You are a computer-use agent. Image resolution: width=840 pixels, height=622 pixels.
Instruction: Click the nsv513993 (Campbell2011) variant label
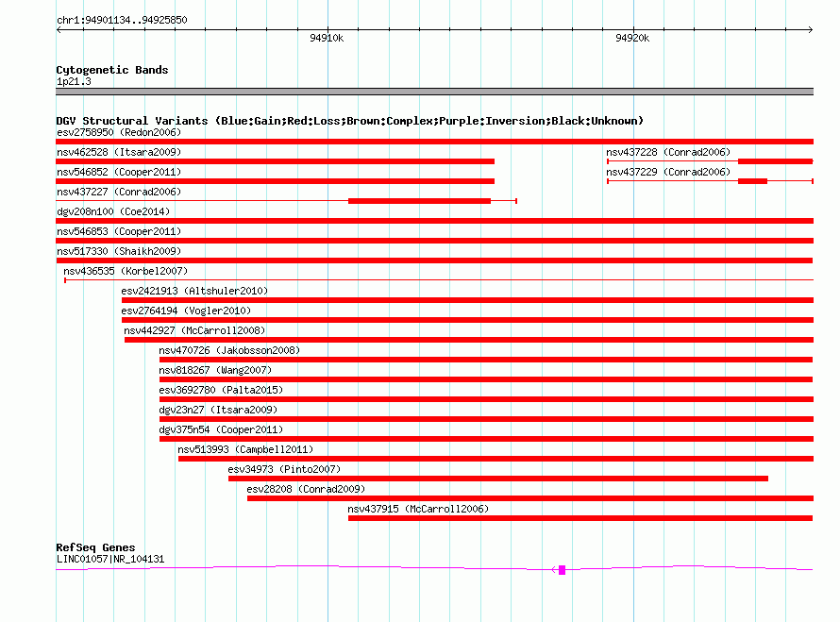[245, 449]
